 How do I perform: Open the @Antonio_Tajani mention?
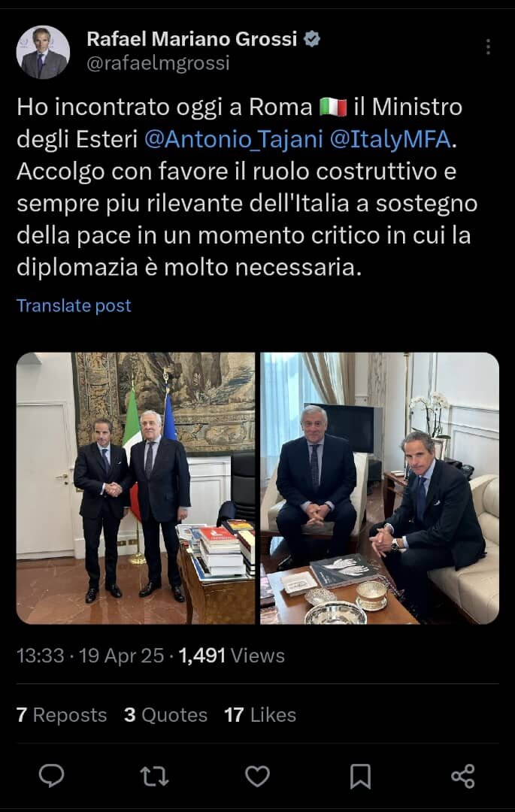tap(233, 140)
